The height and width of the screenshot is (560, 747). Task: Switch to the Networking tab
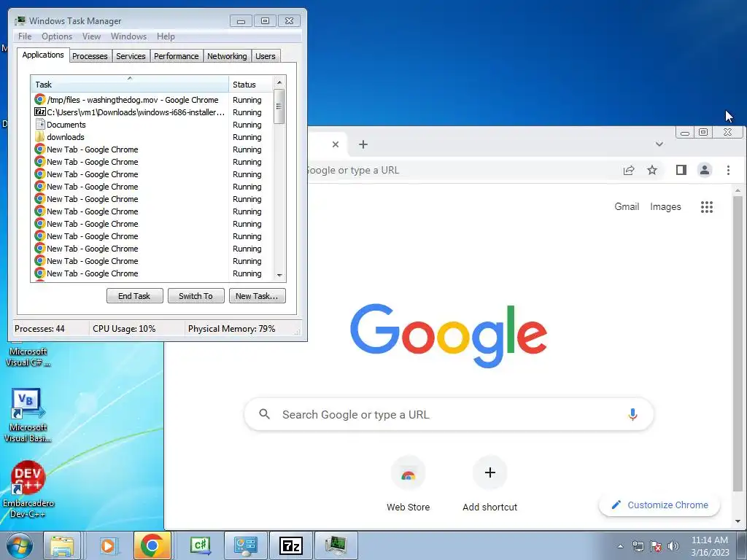click(x=227, y=56)
